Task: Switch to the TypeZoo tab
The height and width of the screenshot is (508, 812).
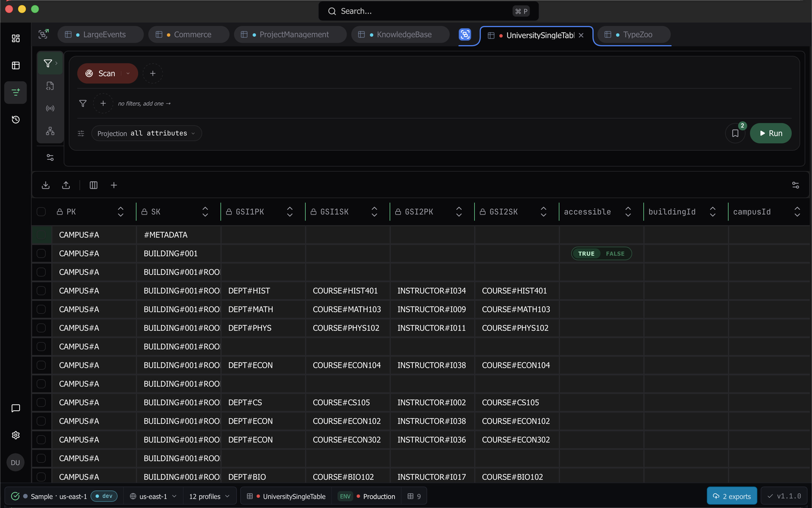Action: coord(634,34)
